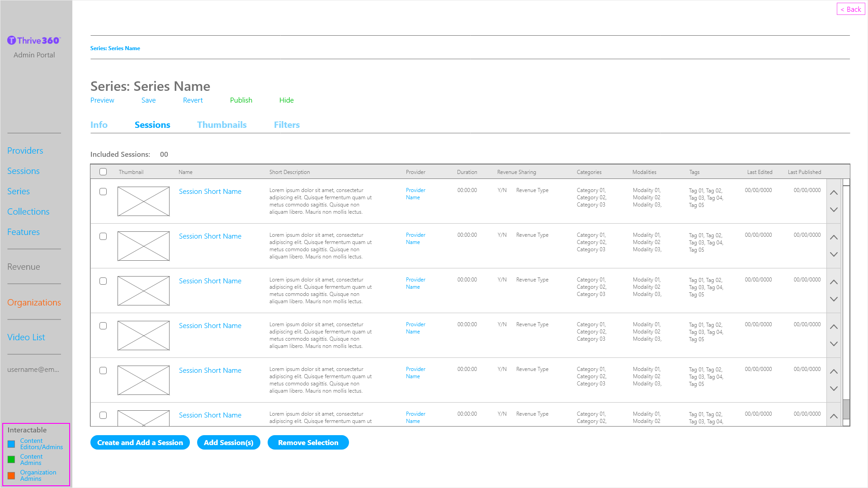Click up chevron on second session row
Image resolution: width=868 pixels, height=488 pixels.
834,238
